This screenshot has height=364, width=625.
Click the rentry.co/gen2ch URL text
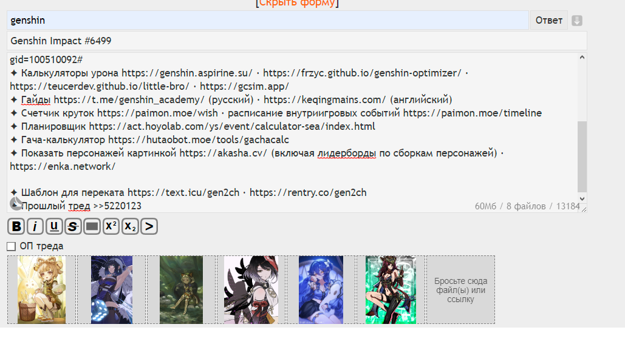308,193
